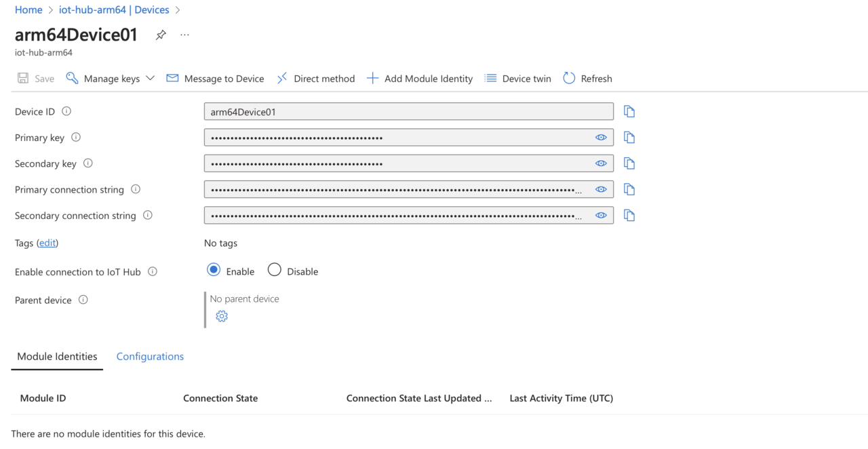
Task: Select the Module Identities tab
Action: pyautogui.click(x=57, y=357)
